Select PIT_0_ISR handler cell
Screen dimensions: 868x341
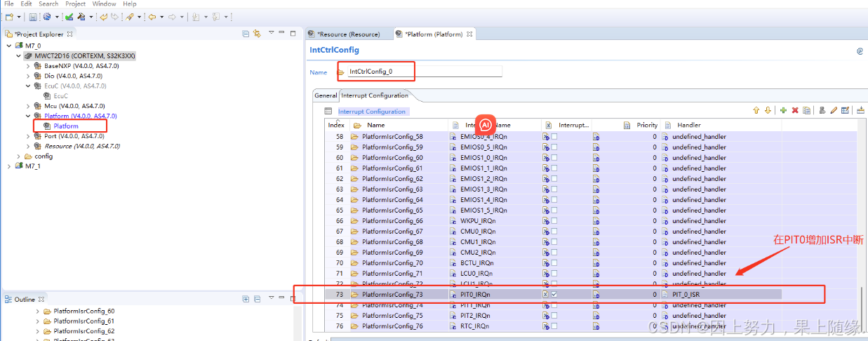(x=721, y=295)
